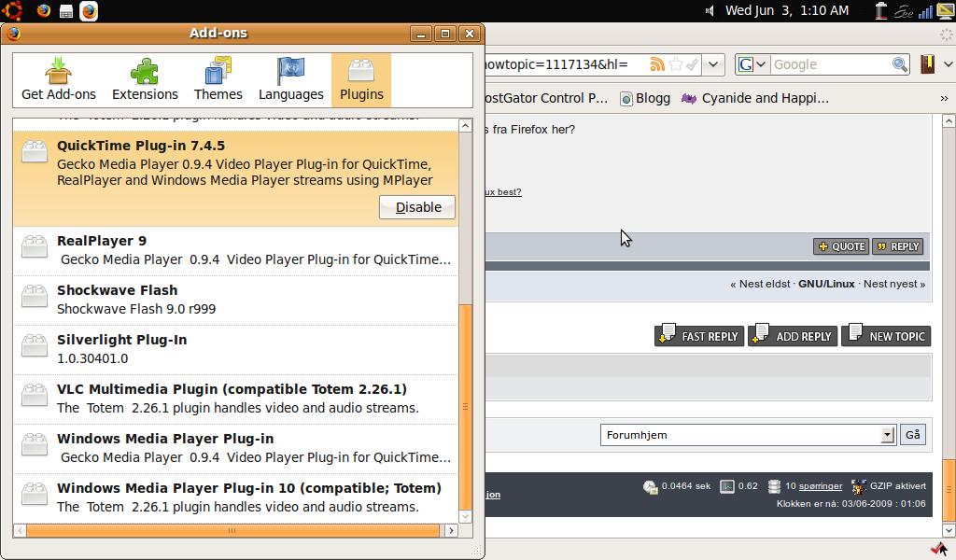Open the GNU/Linux forum link
The image size is (956, 560).
pos(826,284)
